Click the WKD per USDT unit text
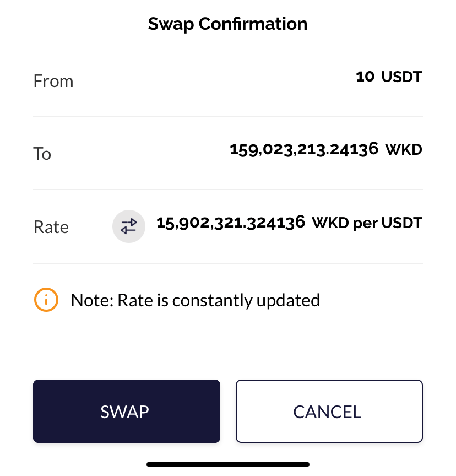Image resolution: width=456 pixels, height=476 pixels. [x=367, y=223]
